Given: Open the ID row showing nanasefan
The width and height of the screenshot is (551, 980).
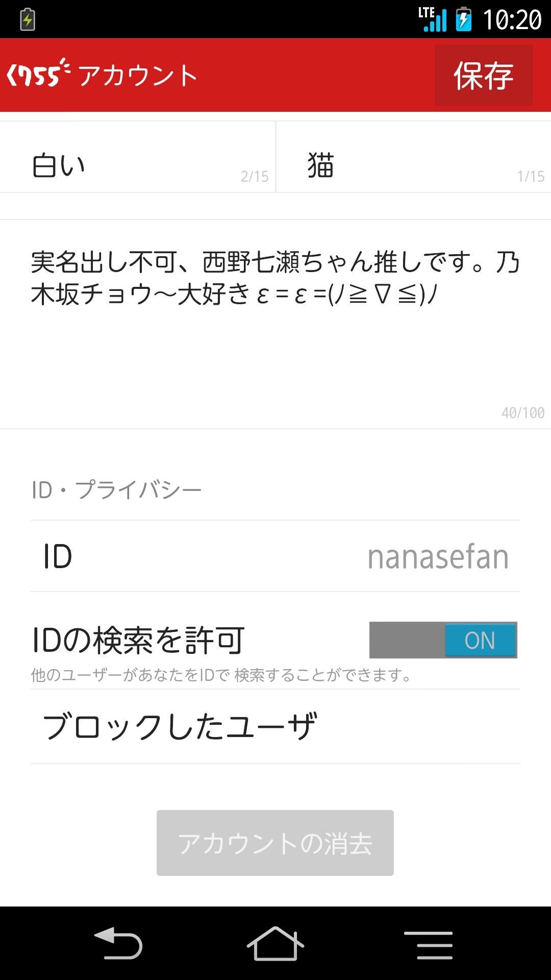Looking at the screenshot, I should tap(275, 556).
